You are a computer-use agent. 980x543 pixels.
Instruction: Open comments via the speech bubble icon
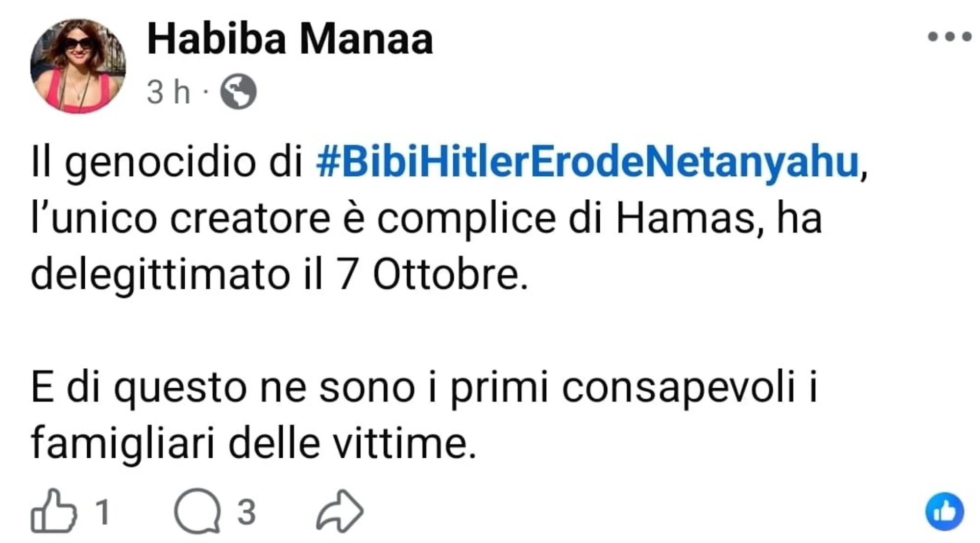coord(197,511)
